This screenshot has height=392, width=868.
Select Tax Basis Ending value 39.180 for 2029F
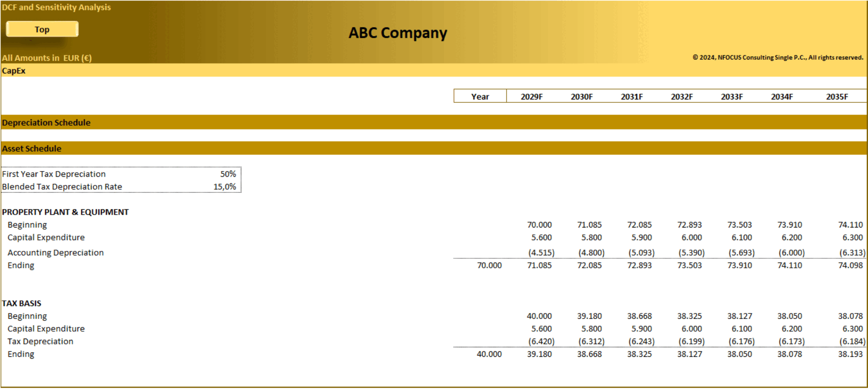point(539,354)
